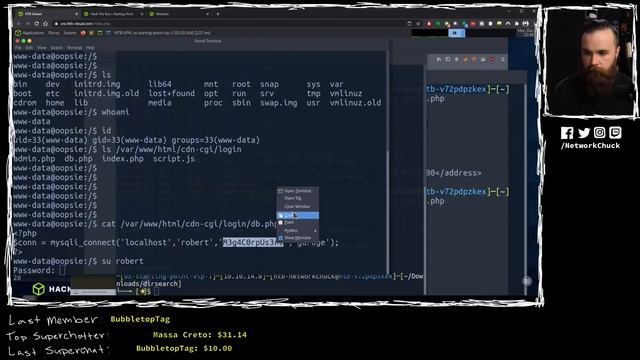The width and height of the screenshot is (640, 360).
Task: Open the System menu on the desktop panel
Action: pyautogui.click(x=70, y=33)
